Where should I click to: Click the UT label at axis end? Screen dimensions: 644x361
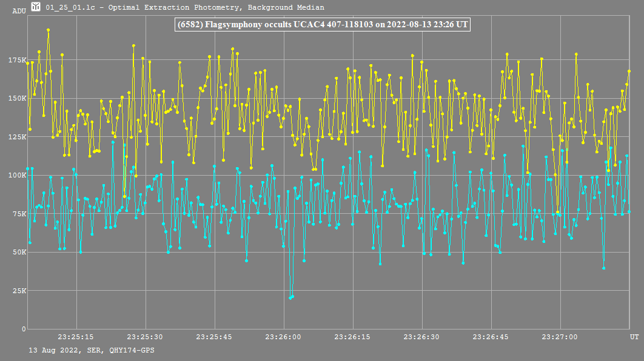point(634,336)
